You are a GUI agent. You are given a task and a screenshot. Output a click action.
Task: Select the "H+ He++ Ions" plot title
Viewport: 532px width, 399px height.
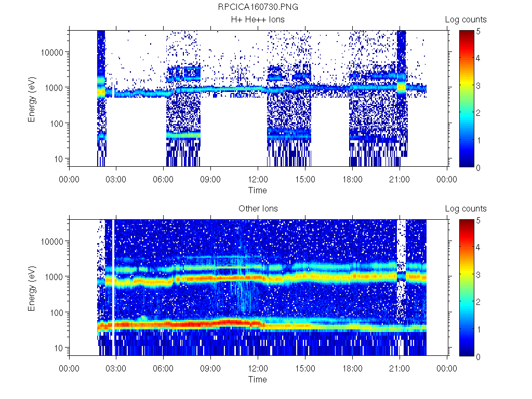[258, 19]
